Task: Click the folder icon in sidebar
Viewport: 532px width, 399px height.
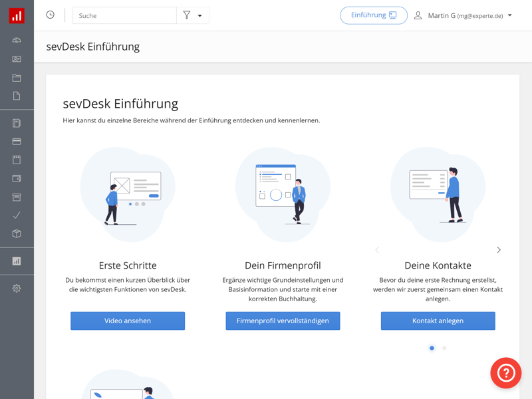Action: coord(17,78)
